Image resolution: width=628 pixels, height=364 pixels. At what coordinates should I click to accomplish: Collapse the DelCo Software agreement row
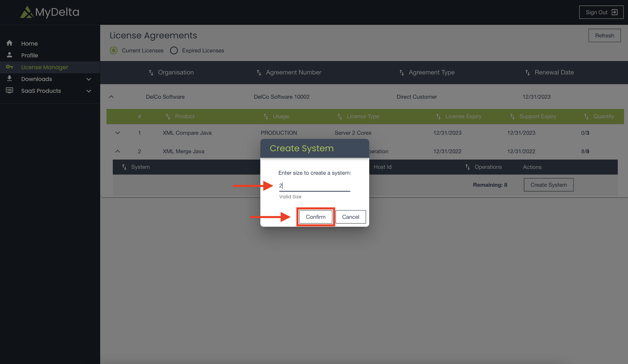pos(111,97)
